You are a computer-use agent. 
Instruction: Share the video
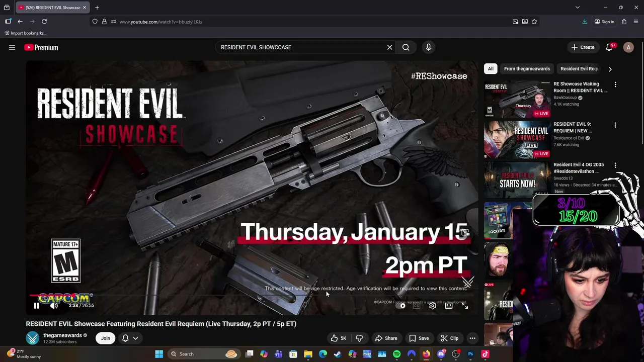tap(386, 338)
